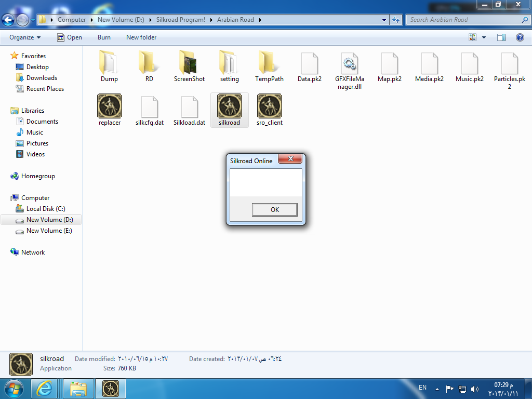The height and width of the screenshot is (399, 532).
Task: Show the preview pane
Action: click(501, 37)
